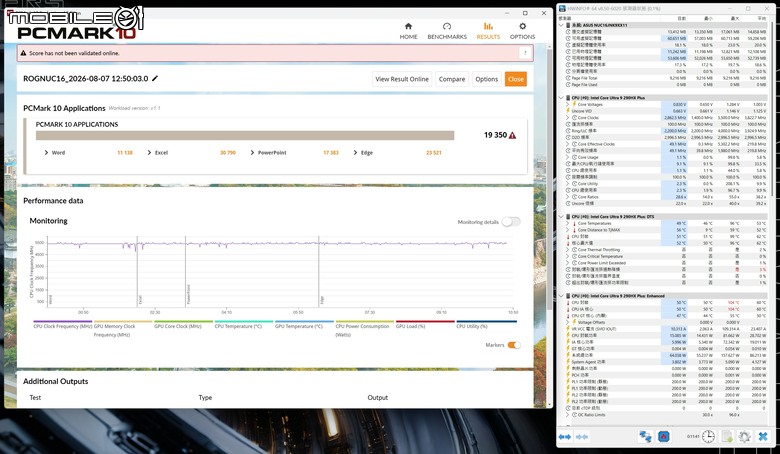This screenshot has width=780, height=454.
Task: Click the question mark on validation warning
Action: [525, 53]
